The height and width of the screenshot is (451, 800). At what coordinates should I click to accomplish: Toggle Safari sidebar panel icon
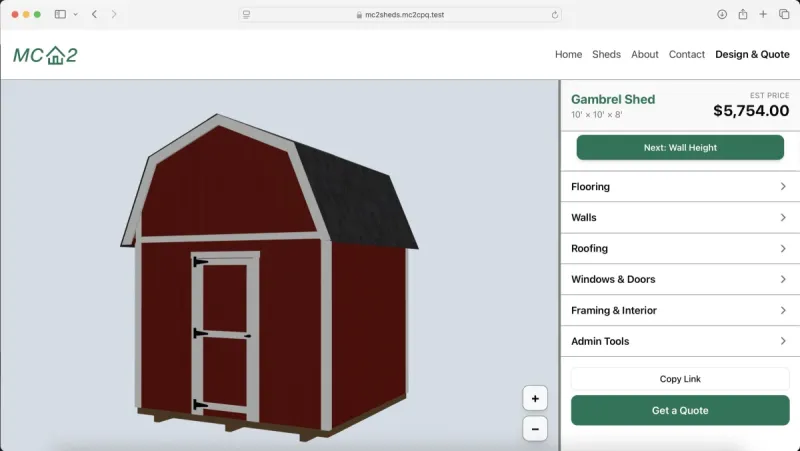(x=60, y=14)
